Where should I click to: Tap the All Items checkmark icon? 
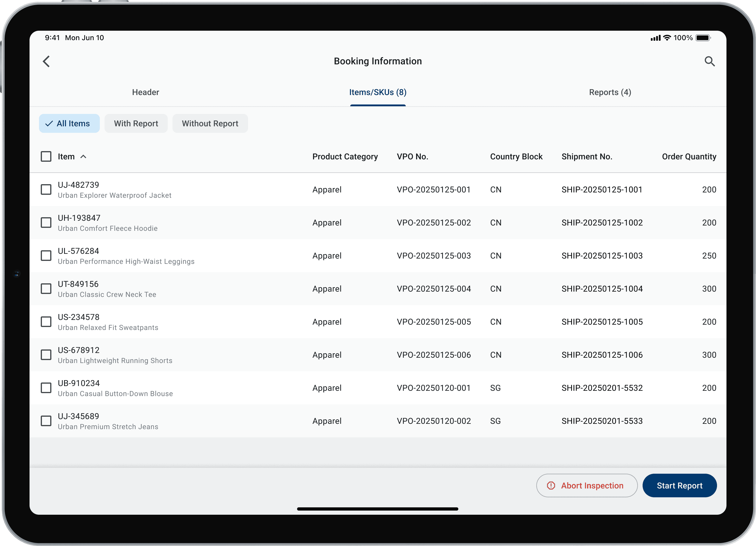pos(49,124)
